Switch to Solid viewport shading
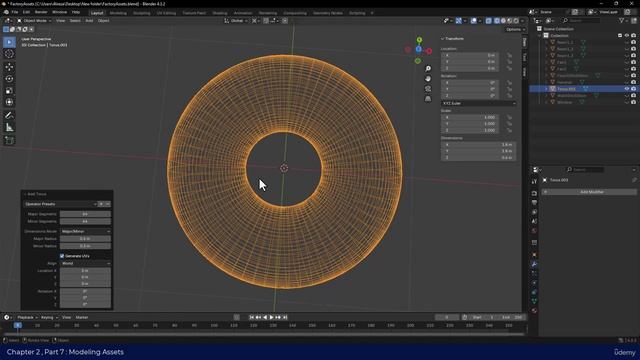640x360 pixels. (x=503, y=20)
